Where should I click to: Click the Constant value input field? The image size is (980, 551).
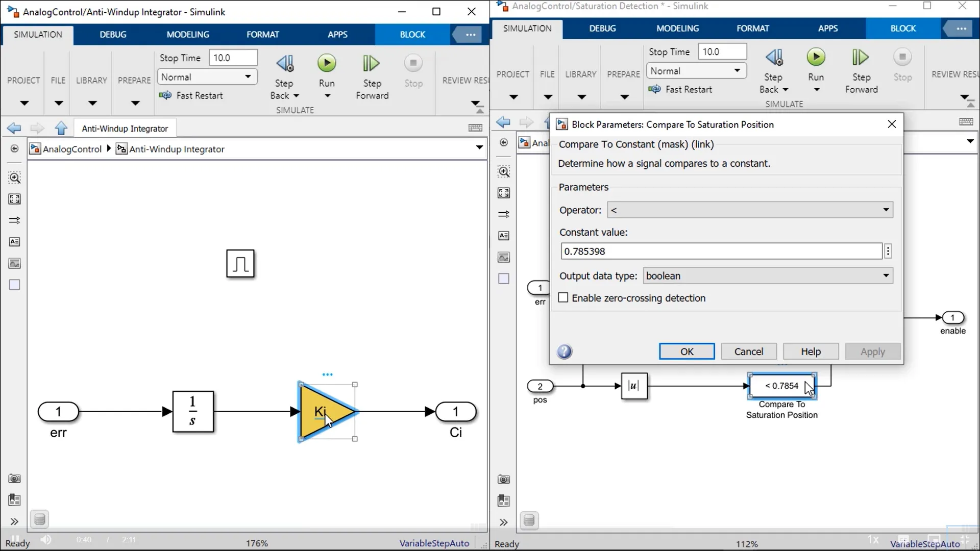[x=721, y=251]
